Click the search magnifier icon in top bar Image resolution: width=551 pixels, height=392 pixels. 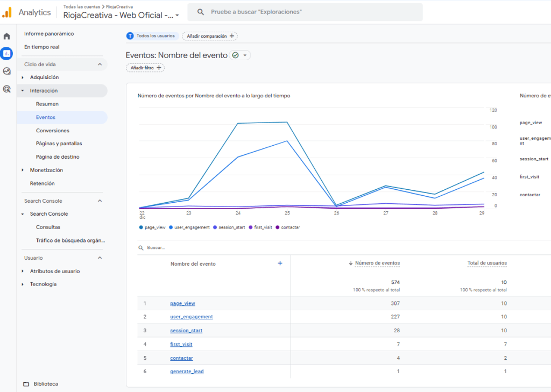point(200,12)
